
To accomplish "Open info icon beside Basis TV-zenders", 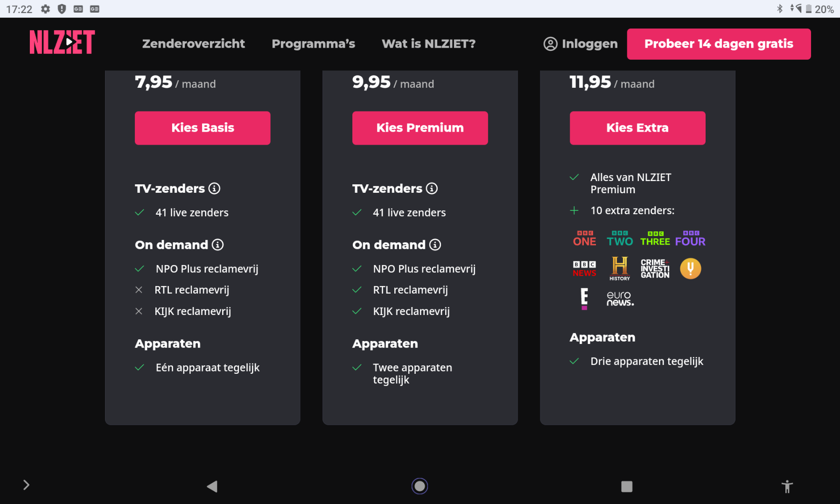I will (x=214, y=189).
